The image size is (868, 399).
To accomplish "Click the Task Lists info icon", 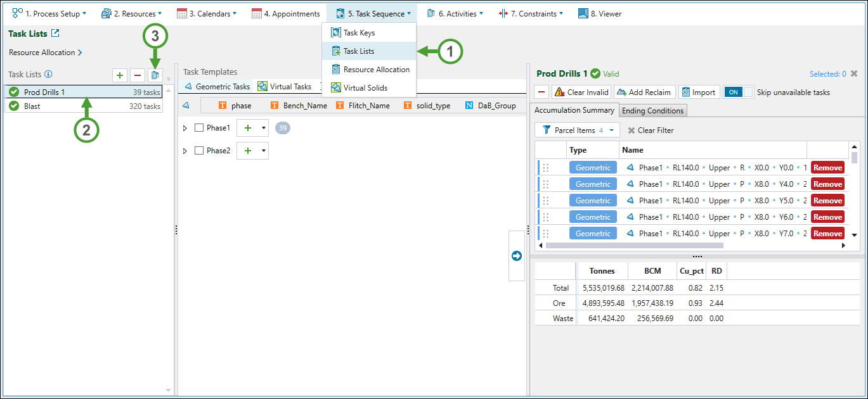I will point(48,75).
